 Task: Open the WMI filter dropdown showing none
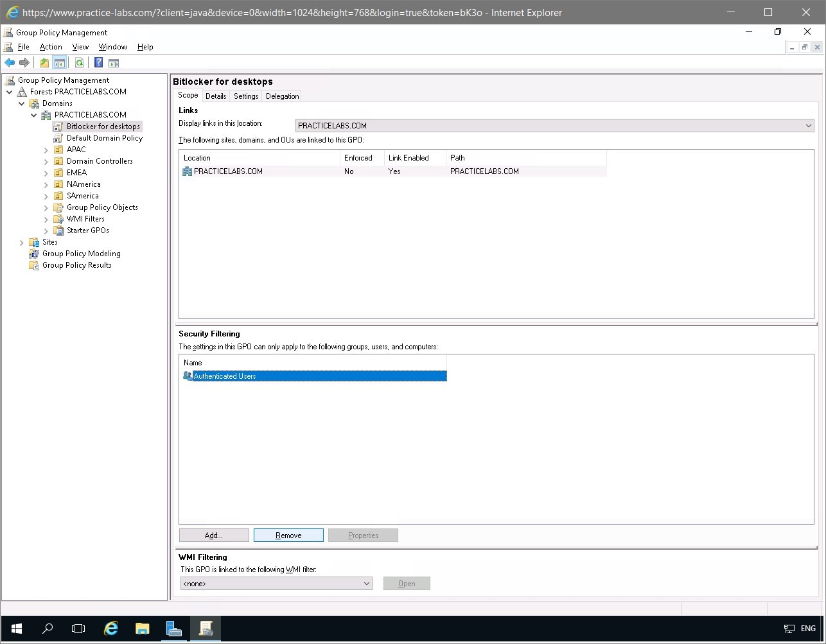coord(367,583)
